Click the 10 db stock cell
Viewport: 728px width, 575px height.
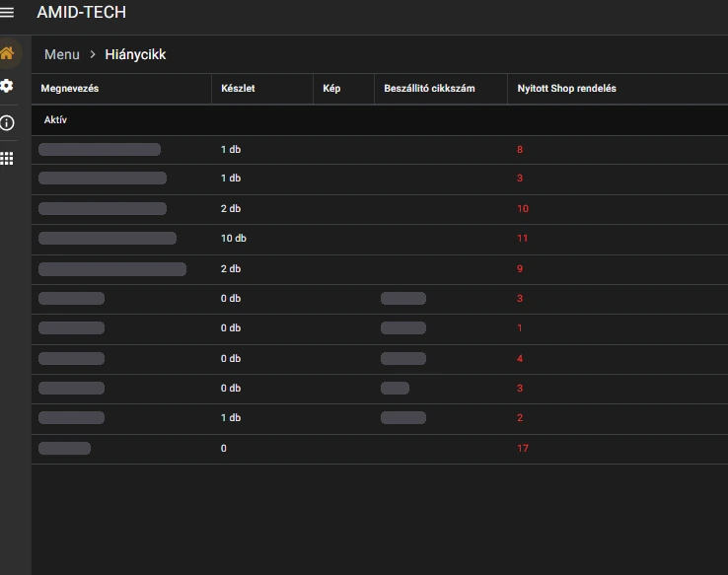[234, 239]
